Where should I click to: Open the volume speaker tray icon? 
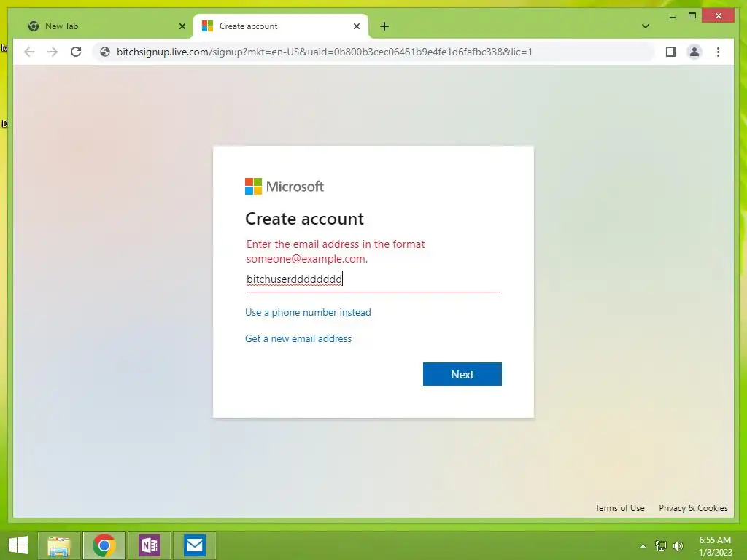678,545
